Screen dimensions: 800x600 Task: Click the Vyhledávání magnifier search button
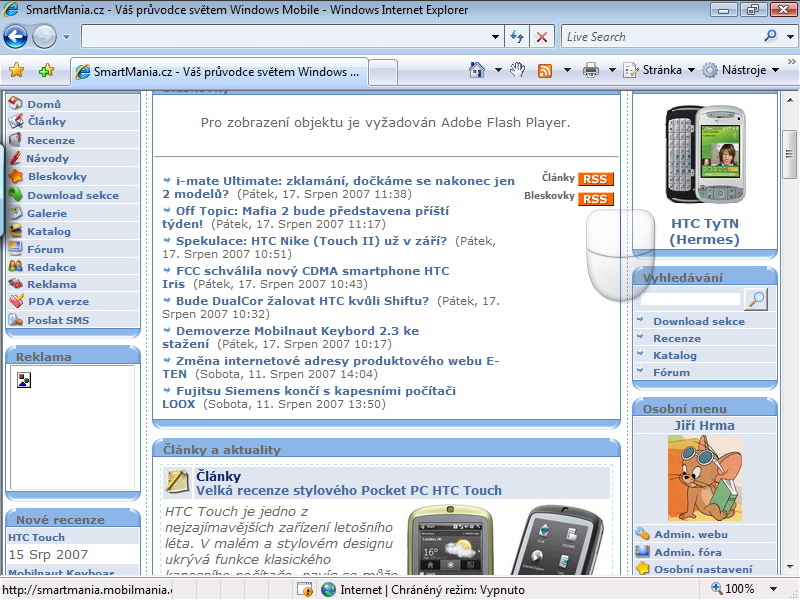pos(756,299)
